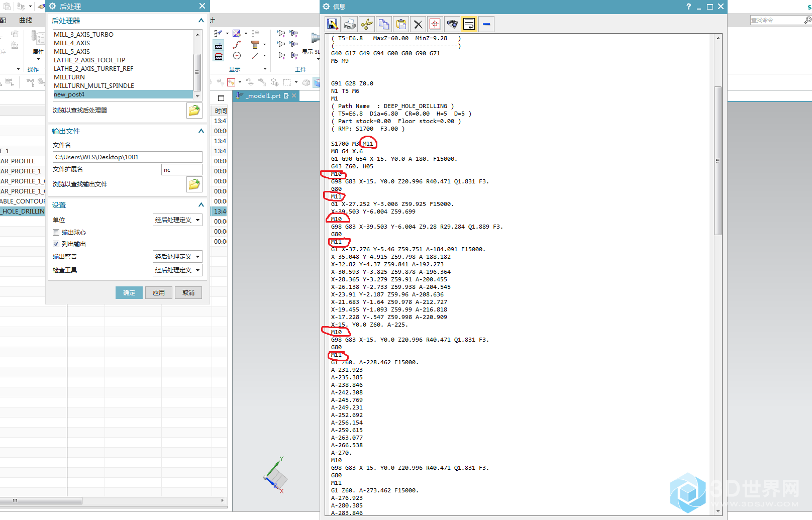Close the _model1.prt tab
This screenshot has height=520, width=812.
click(294, 95)
